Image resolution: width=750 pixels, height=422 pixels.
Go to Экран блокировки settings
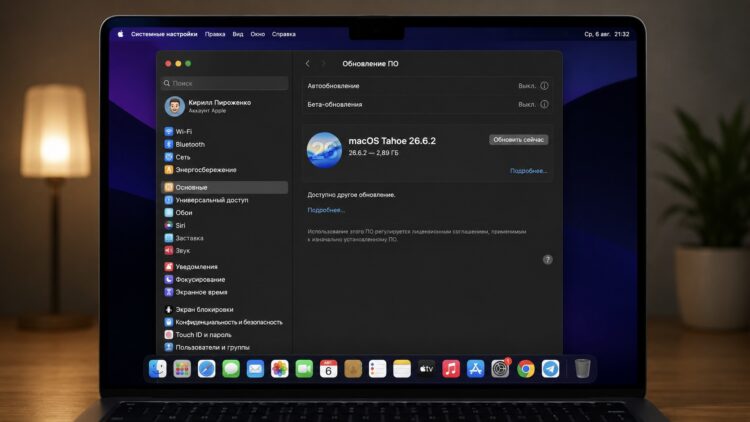tap(225, 310)
